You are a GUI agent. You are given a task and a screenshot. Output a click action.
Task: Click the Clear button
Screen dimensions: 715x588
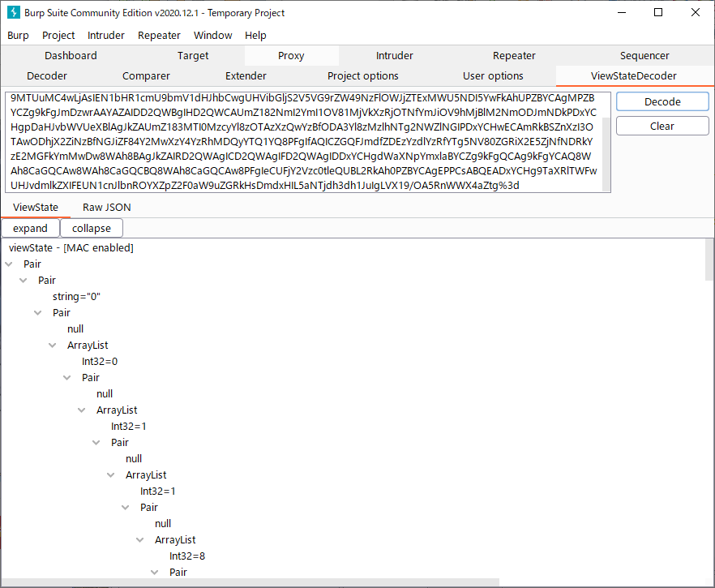coord(662,126)
